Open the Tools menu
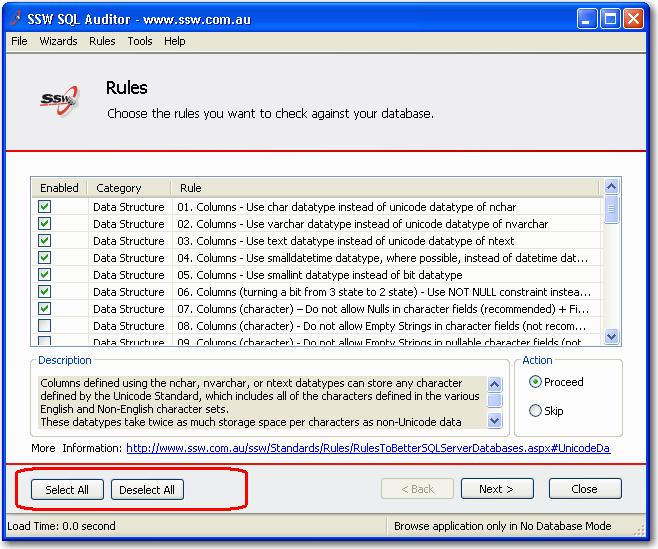This screenshot has height=549, width=658. (140, 41)
